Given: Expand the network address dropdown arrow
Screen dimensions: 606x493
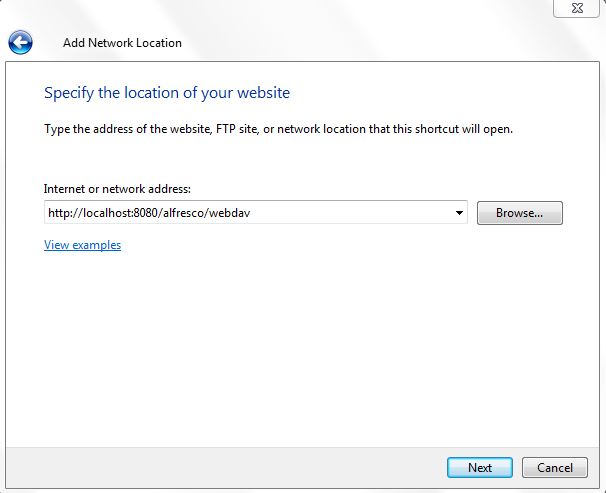Looking at the screenshot, I should pyautogui.click(x=459, y=213).
